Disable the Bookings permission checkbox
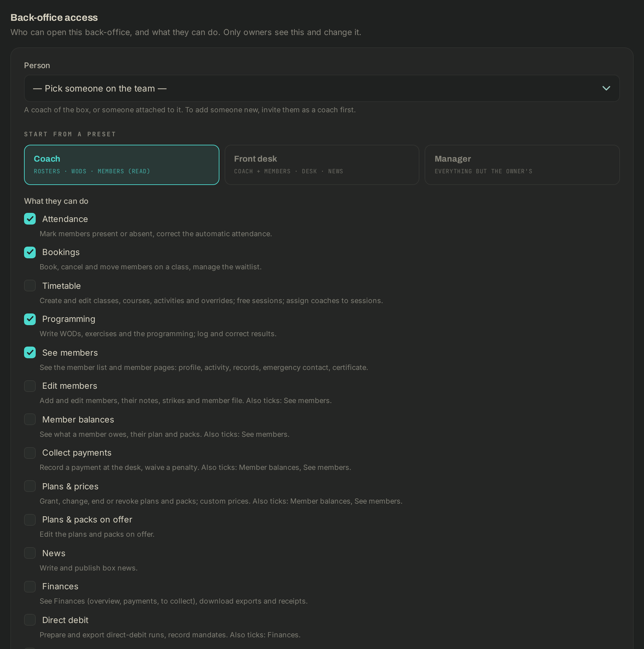The image size is (644, 649). [x=30, y=252]
